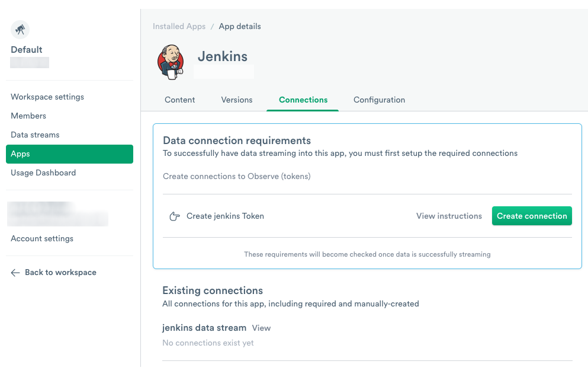Go Back to workspace
The width and height of the screenshot is (588, 377).
[x=60, y=273]
